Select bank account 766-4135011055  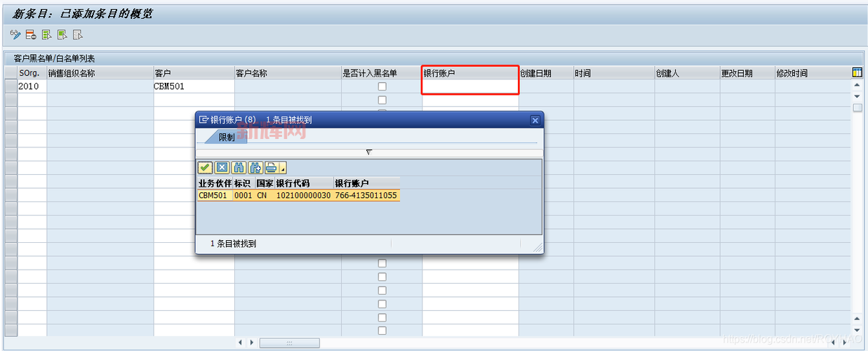coord(366,195)
